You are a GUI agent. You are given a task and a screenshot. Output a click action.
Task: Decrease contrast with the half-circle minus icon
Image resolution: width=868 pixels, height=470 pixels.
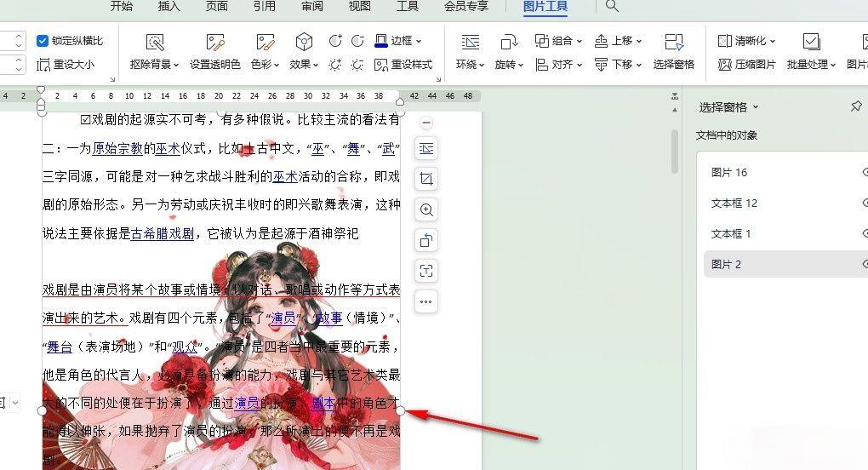point(357,40)
